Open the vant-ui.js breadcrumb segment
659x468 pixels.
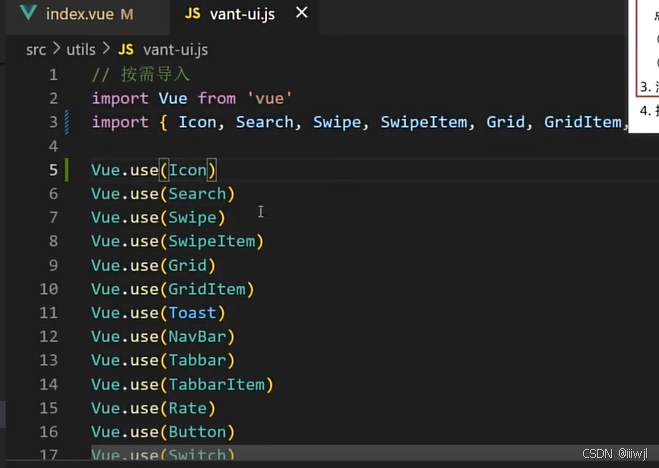coord(175,50)
